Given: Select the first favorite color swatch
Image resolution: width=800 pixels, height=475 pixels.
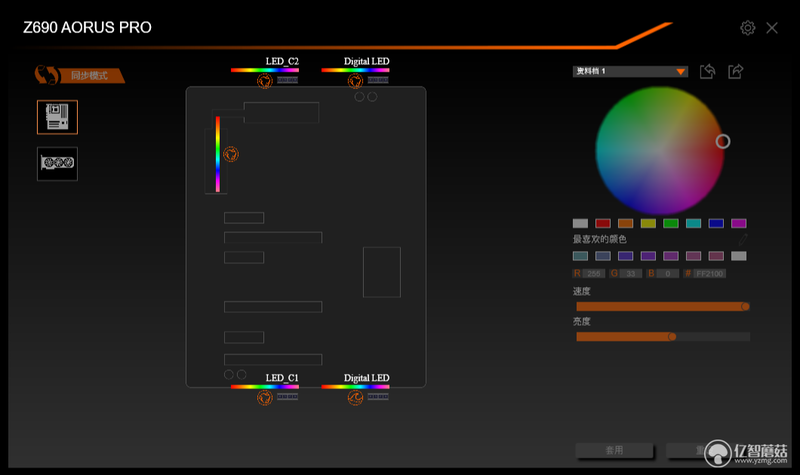Looking at the screenshot, I should [x=580, y=256].
